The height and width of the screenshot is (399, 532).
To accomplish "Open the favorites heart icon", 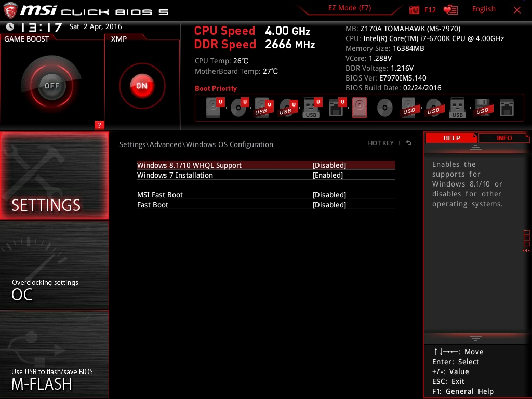I will coord(450,10).
